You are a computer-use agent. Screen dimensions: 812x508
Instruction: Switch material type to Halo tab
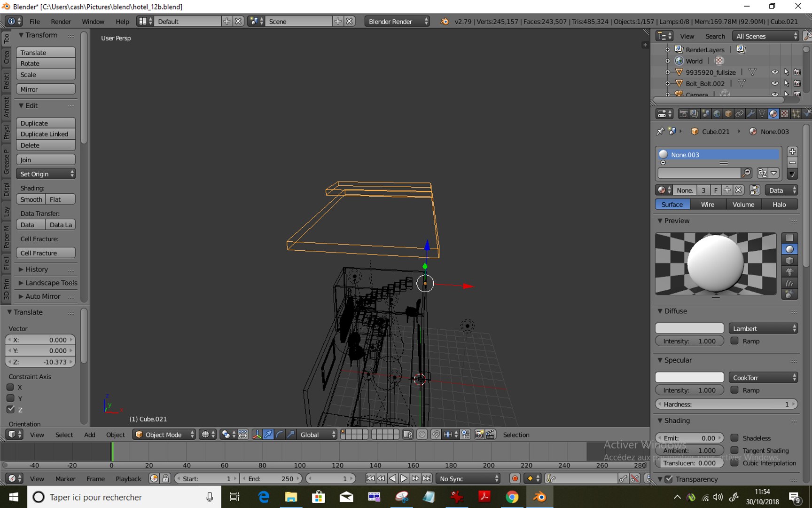pyautogui.click(x=780, y=204)
